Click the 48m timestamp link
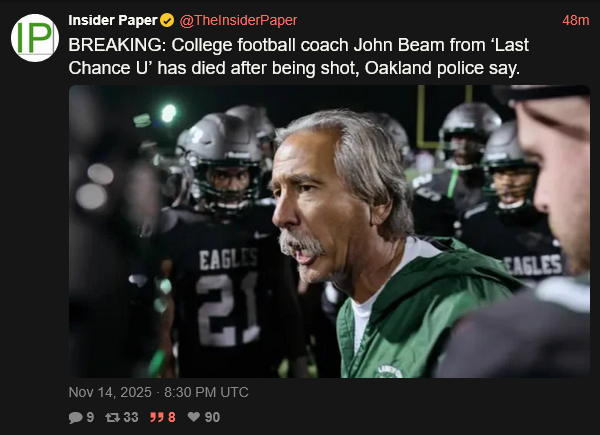This screenshot has height=435, width=600. (575, 21)
